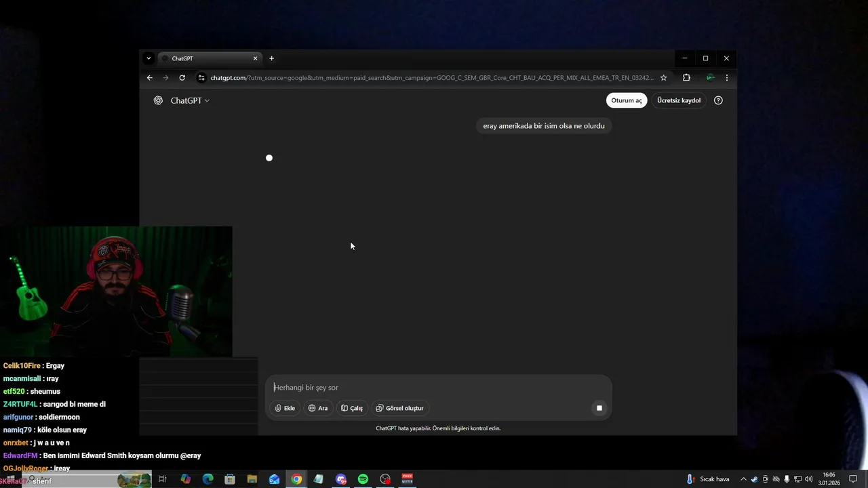Open Spotify from the taskbar

coord(363,479)
